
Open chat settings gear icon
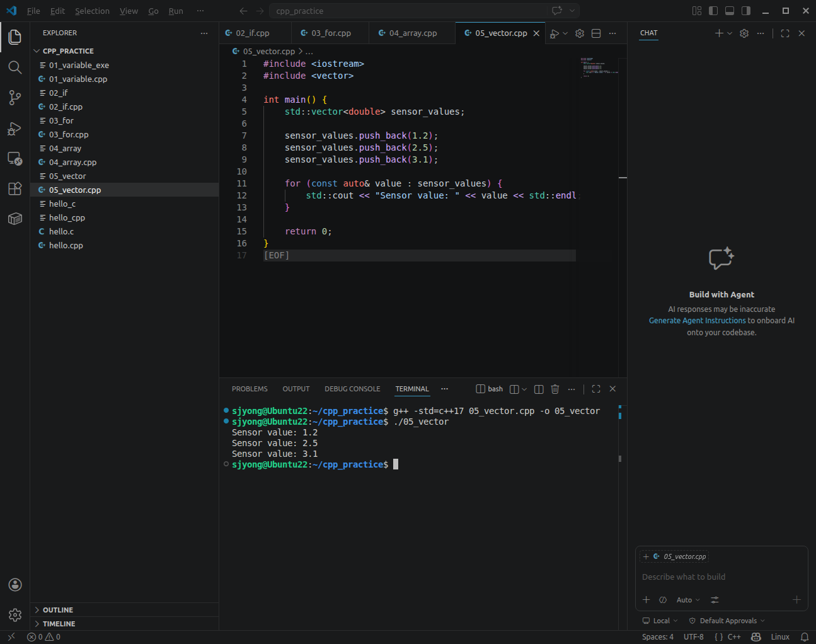click(744, 33)
